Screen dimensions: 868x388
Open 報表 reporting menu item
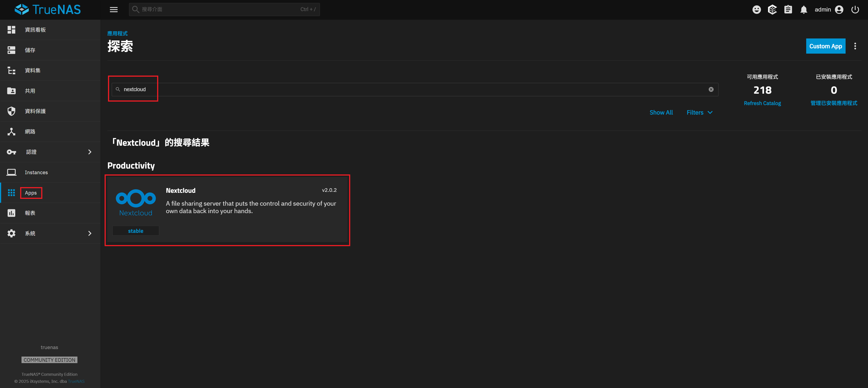(30, 213)
